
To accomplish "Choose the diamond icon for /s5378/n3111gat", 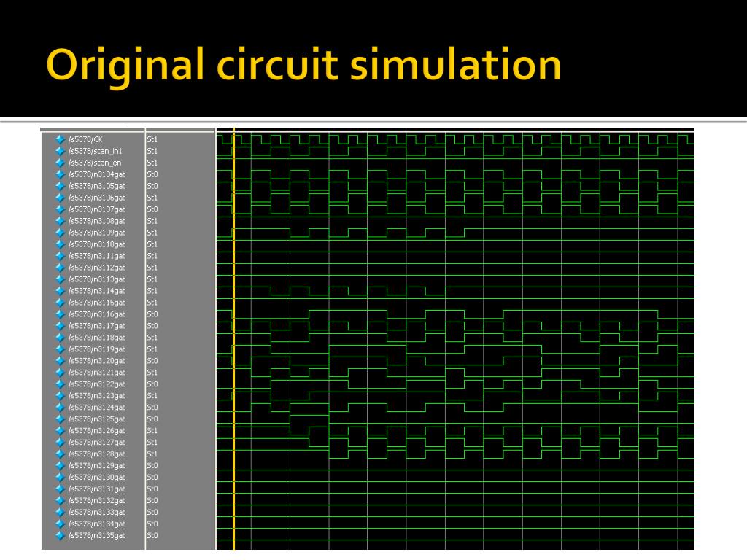I will pos(60,256).
